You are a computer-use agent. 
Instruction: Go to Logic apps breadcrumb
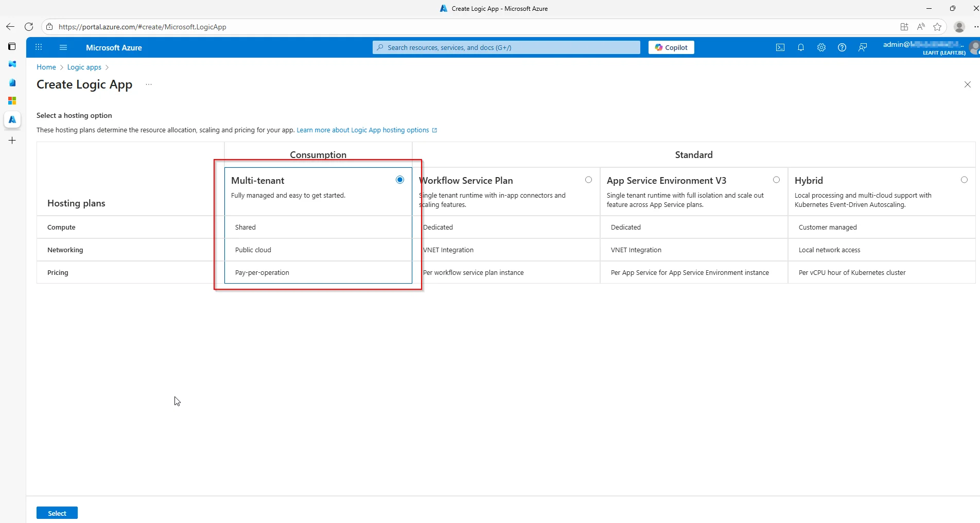(x=84, y=67)
